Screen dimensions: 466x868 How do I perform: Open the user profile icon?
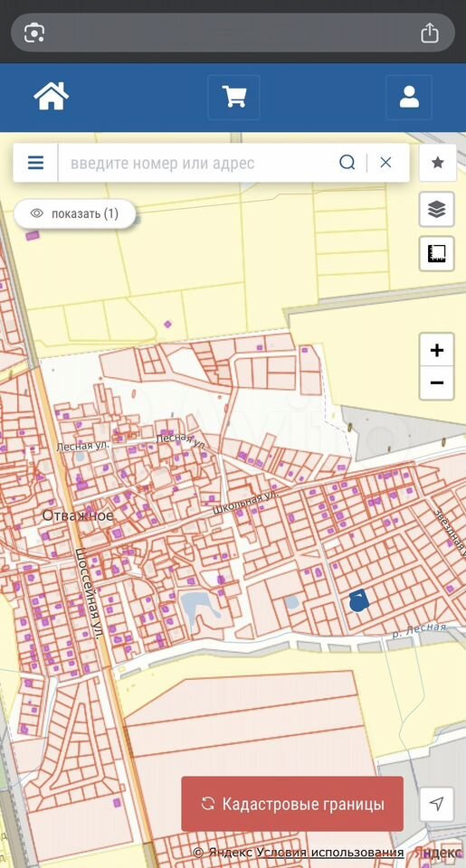tap(409, 97)
